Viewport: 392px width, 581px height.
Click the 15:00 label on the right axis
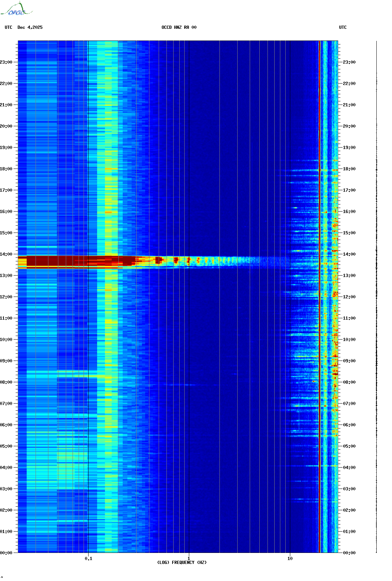click(x=349, y=233)
